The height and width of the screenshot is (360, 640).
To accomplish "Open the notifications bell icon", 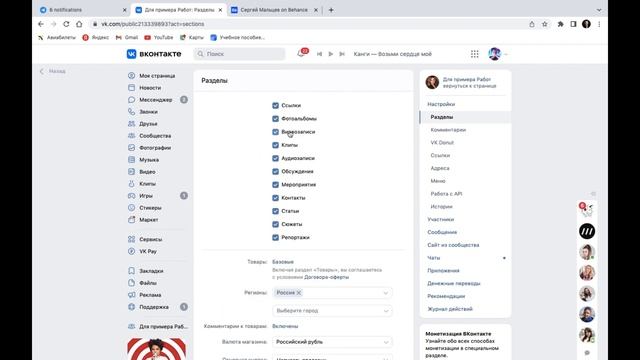I will click(301, 53).
